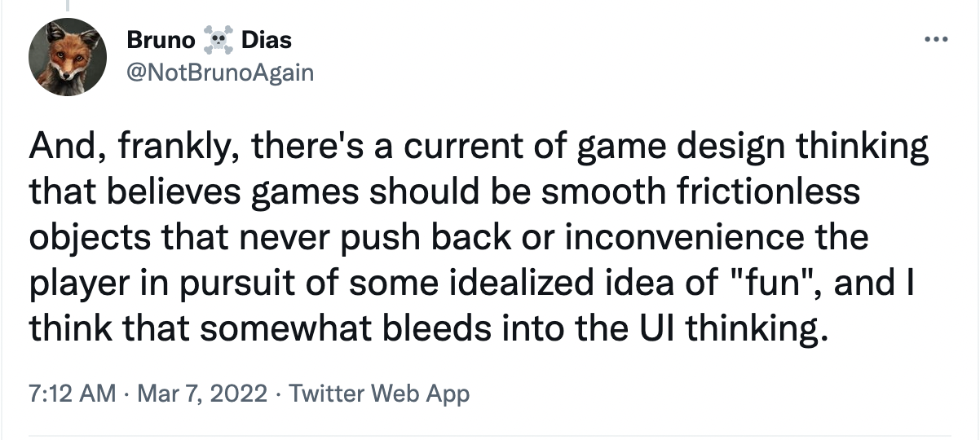980x440 pixels.
Task: Open Bruno Dias's profile via display name
Action: pos(209,40)
